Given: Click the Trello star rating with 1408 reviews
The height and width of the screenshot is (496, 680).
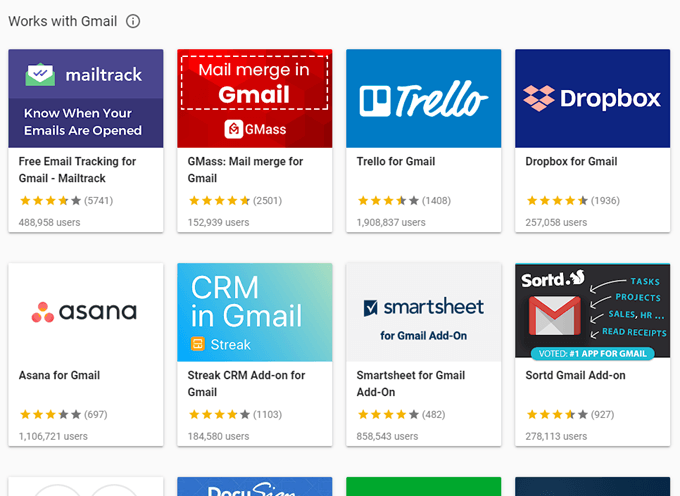Looking at the screenshot, I should pyautogui.click(x=404, y=200).
